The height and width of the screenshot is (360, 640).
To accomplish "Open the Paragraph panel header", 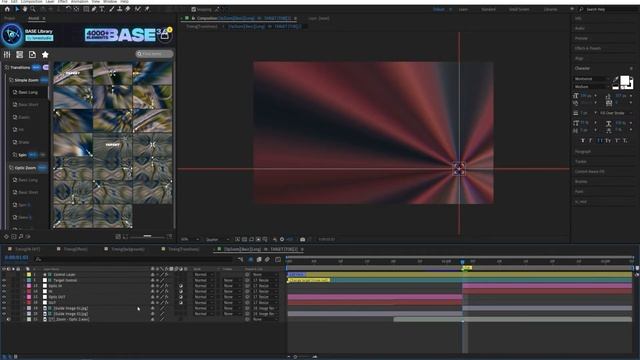I will pos(583,151).
